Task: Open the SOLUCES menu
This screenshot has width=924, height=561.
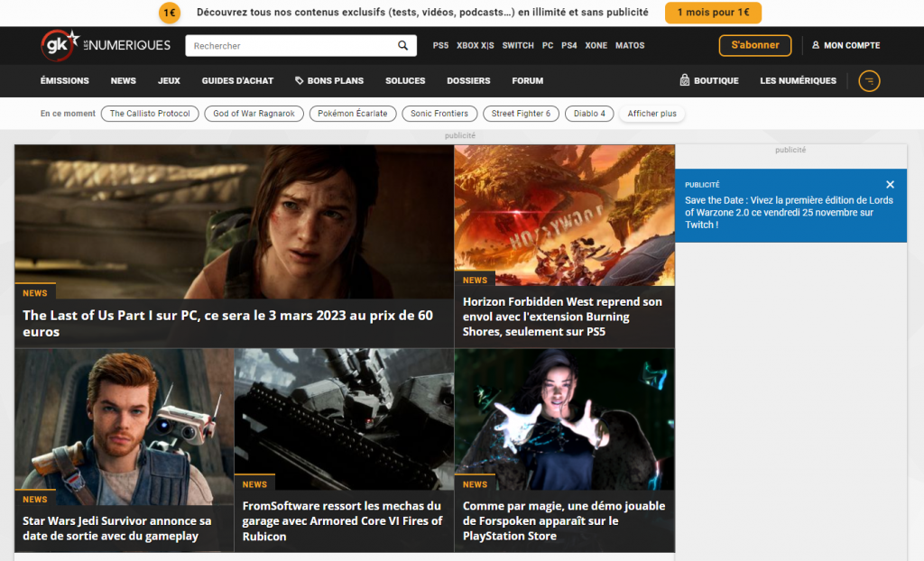Action: (x=405, y=81)
